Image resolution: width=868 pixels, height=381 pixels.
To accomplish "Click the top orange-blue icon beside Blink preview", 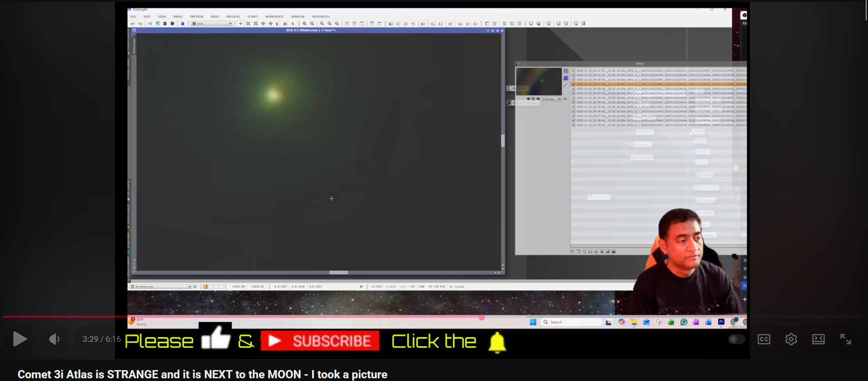I will pyautogui.click(x=565, y=71).
